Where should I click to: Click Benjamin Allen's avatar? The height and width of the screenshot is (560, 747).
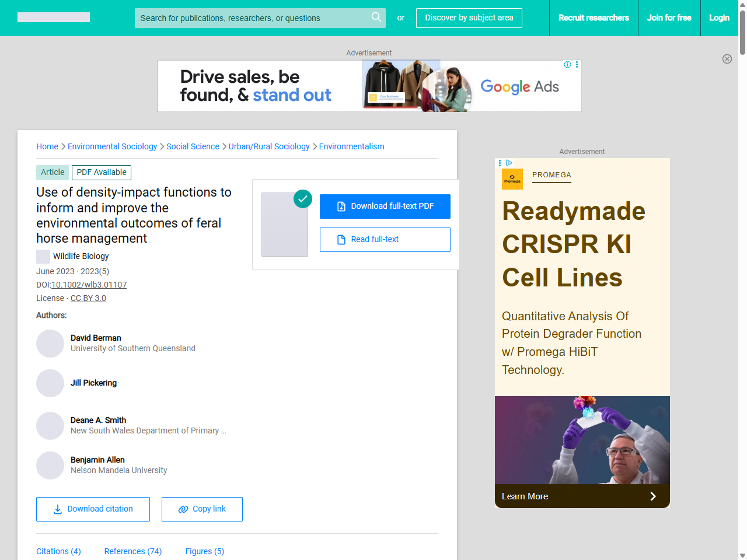point(50,466)
